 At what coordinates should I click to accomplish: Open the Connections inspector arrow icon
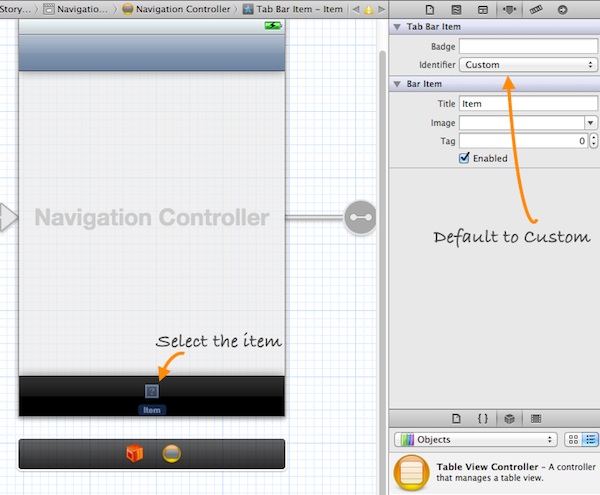pyautogui.click(x=563, y=9)
